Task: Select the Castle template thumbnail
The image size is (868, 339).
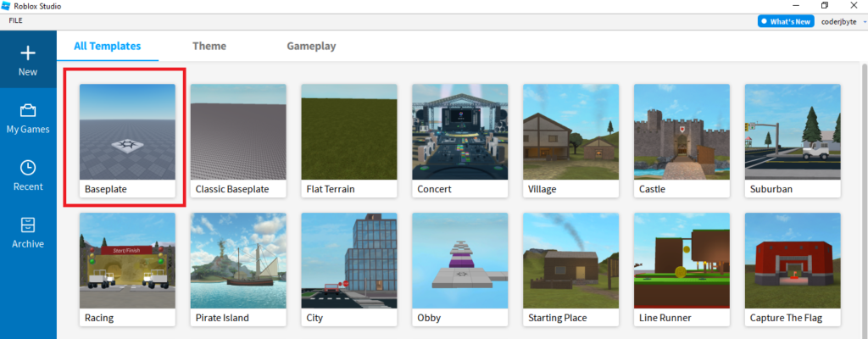Action: tap(682, 132)
